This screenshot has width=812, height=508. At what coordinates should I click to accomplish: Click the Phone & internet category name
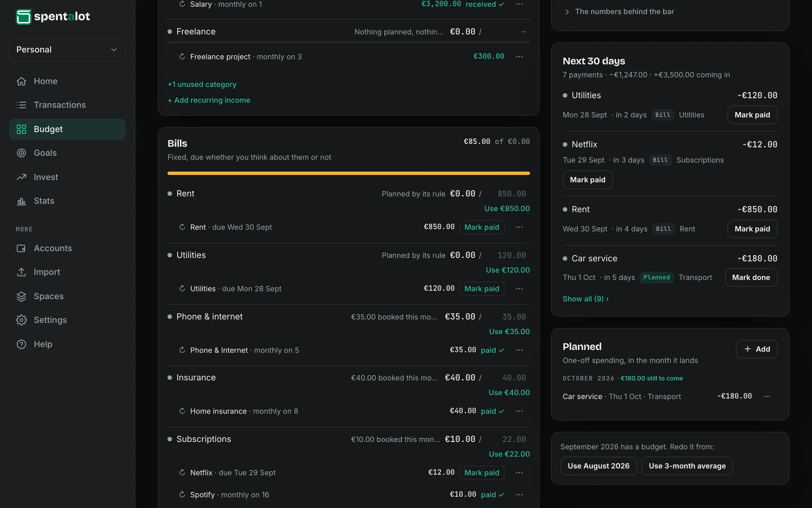tap(209, 316)
